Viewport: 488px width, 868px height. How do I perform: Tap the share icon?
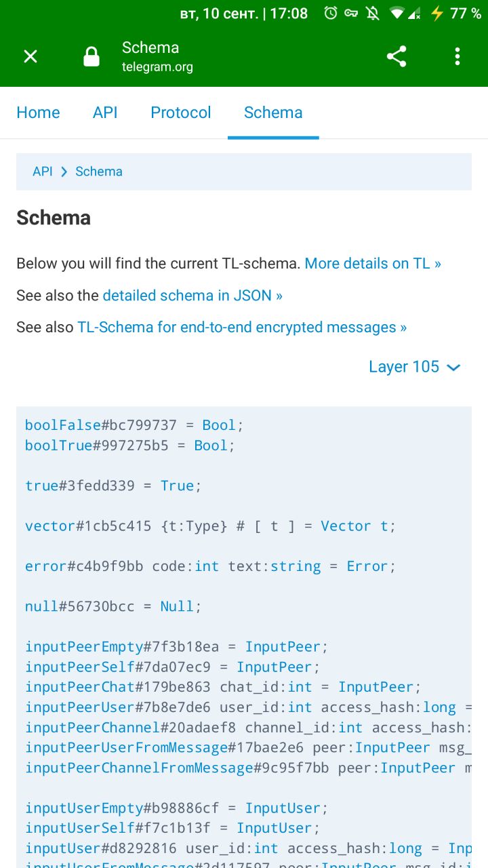[x=396, y=56]
